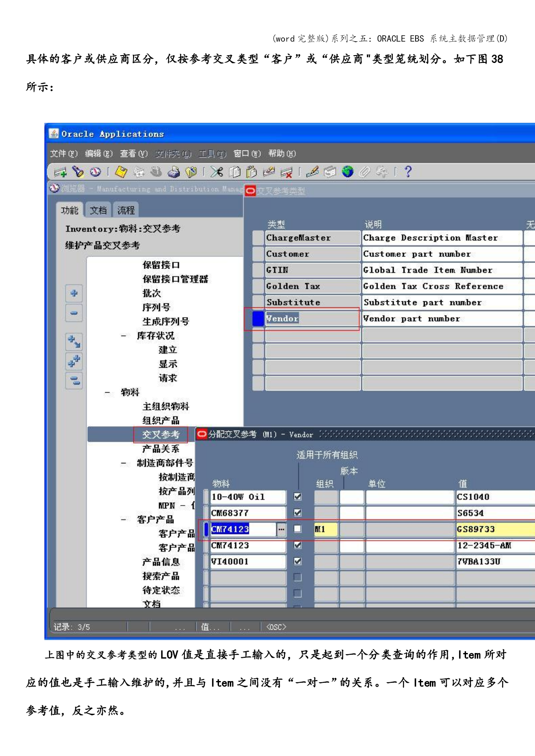535x756 pixels.
Task: Click the blue record selector beside Vendor
Action: click(x=258, y=319)
